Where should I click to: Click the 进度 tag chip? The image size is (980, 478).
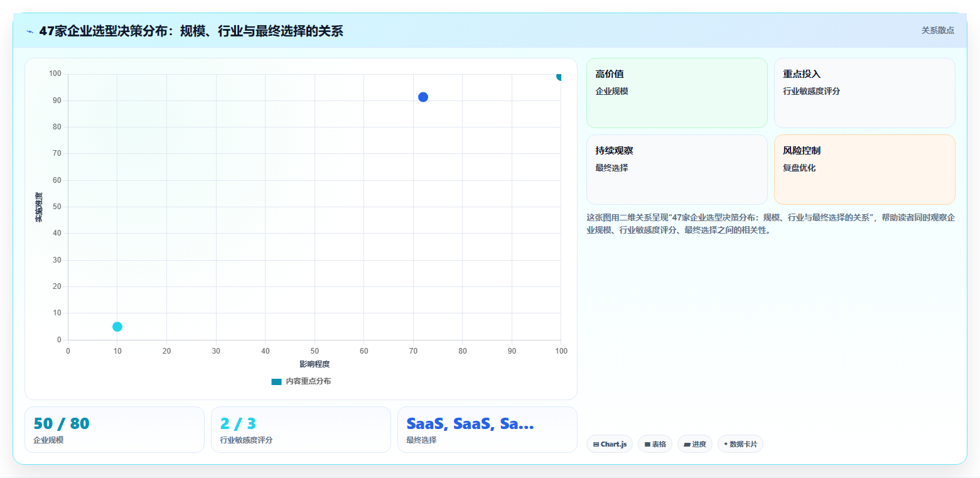point(695,444)
